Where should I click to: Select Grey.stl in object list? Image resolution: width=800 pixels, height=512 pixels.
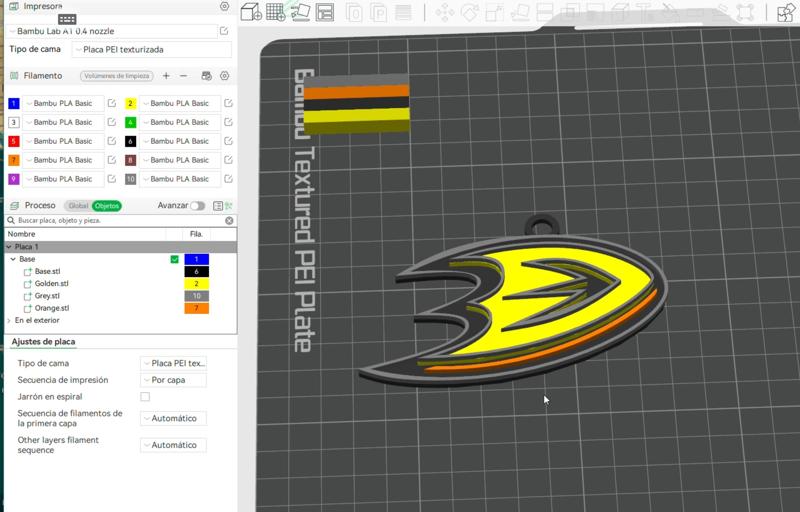[47, 296]
